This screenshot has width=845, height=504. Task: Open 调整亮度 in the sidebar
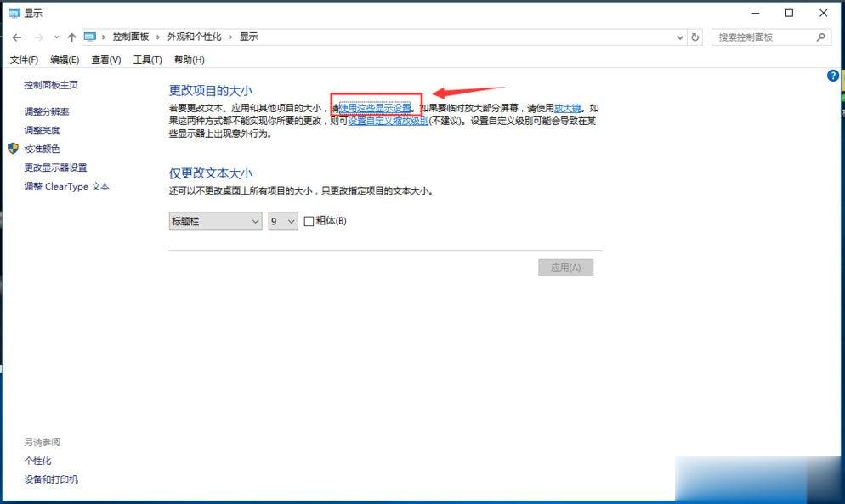(42, 130)
